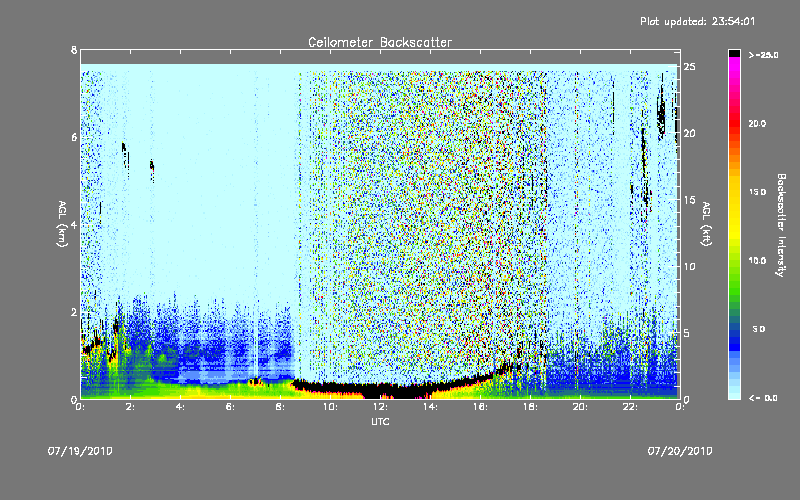Screen dimensions: 800x500
Task: Click the '10' kft label on right axis
Action: pos(689,266)
